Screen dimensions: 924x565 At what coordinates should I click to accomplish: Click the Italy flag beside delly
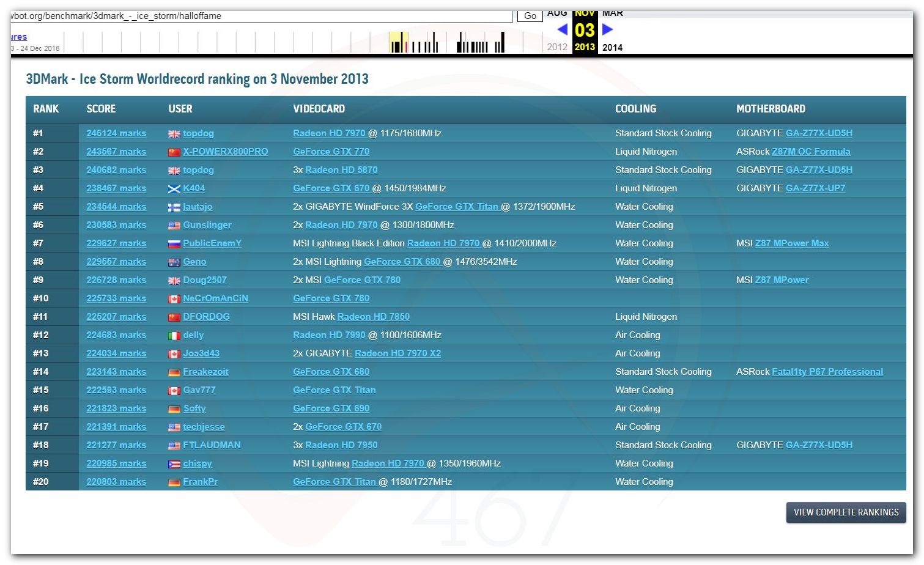point(174,336)
